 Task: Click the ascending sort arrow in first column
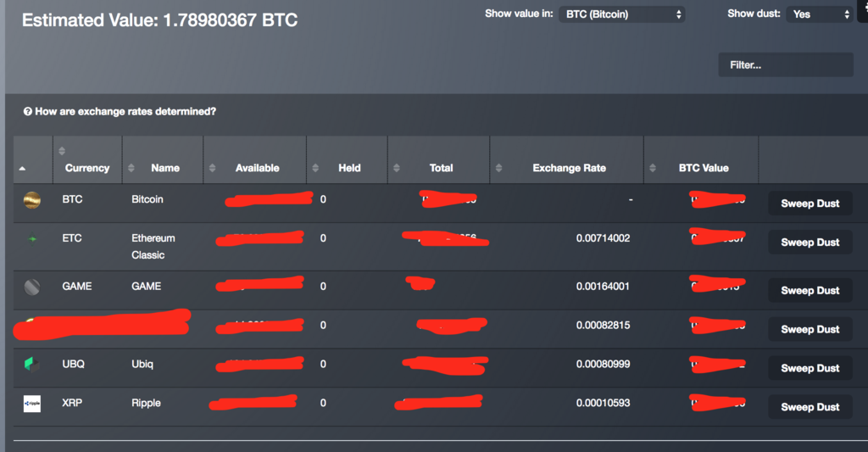pyautogui.click(x=22, y=169)
